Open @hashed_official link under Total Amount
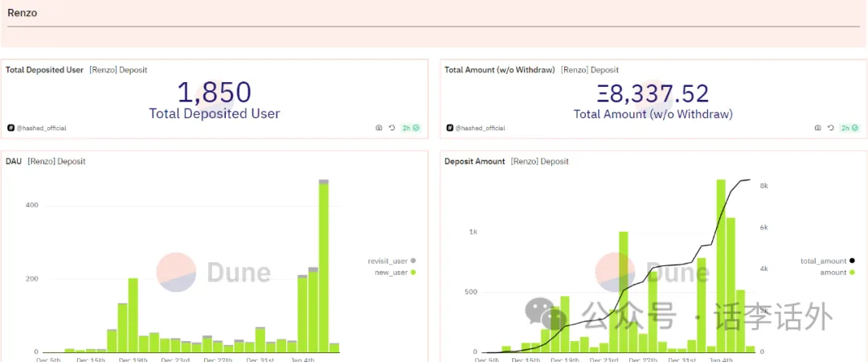The image size is (868, 362). [480, 128]
